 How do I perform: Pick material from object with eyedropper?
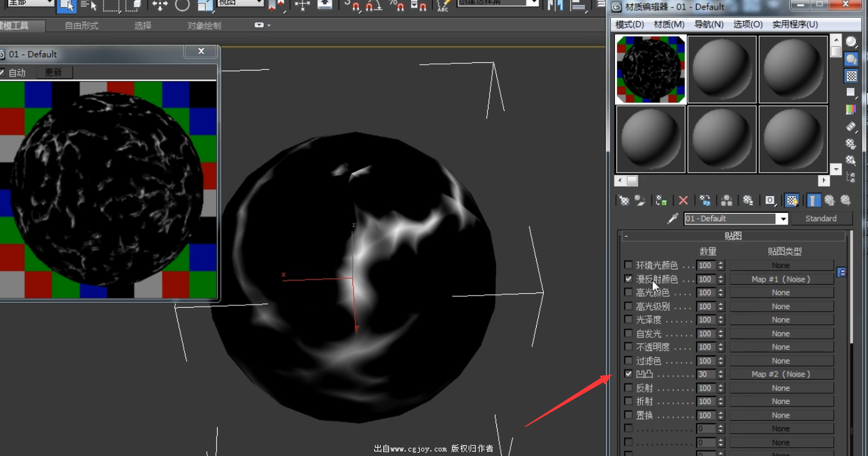(673, 219)
